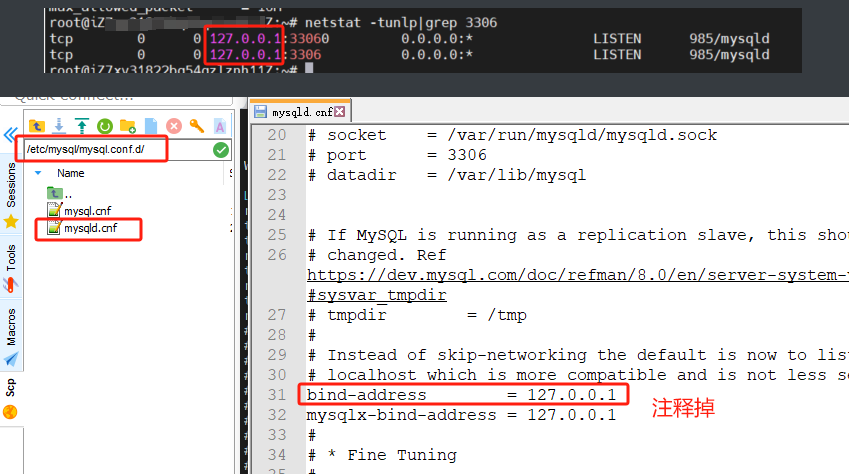Open Scp sidebar tab

(11, 388)
